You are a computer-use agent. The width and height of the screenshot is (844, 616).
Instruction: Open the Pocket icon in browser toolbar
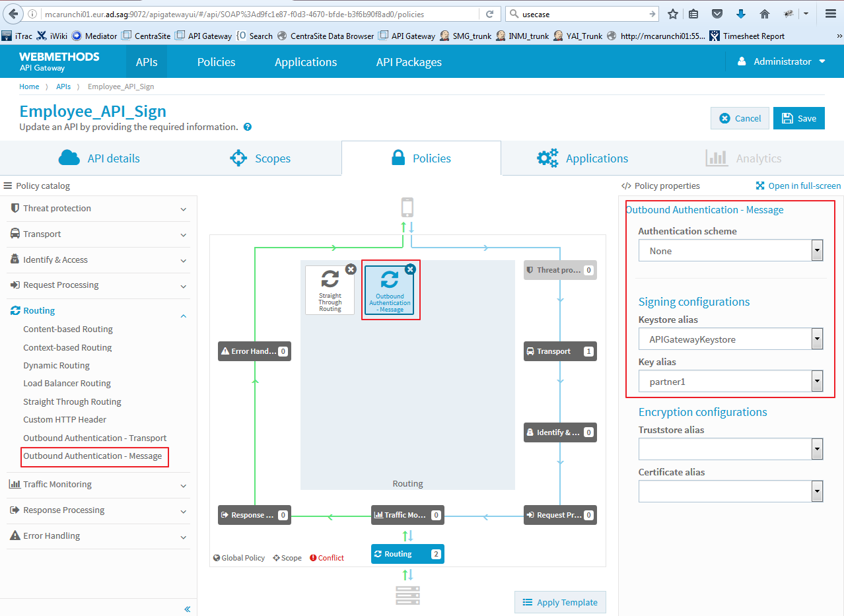point(717,14)
